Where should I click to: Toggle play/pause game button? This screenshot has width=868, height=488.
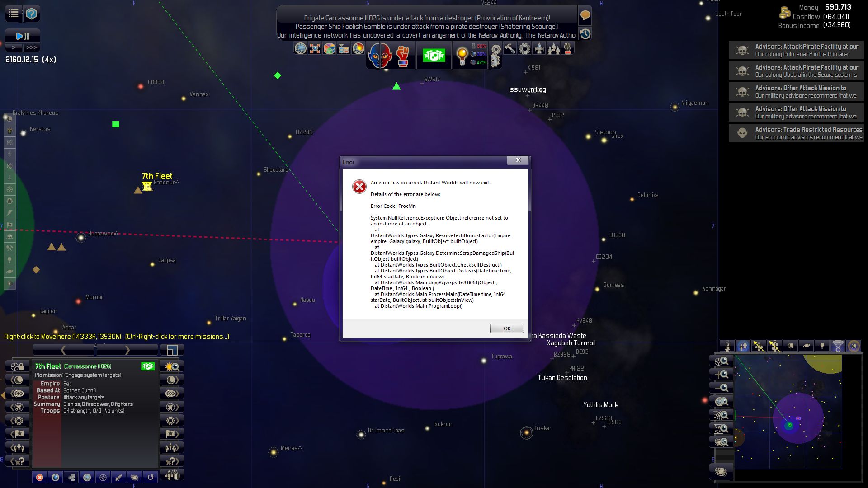point(23,36)
